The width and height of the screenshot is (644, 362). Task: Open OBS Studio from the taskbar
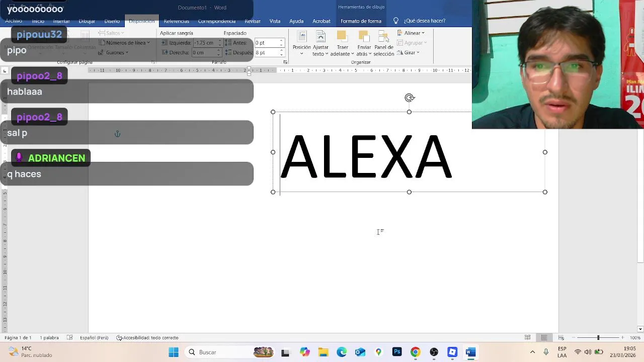434,352
